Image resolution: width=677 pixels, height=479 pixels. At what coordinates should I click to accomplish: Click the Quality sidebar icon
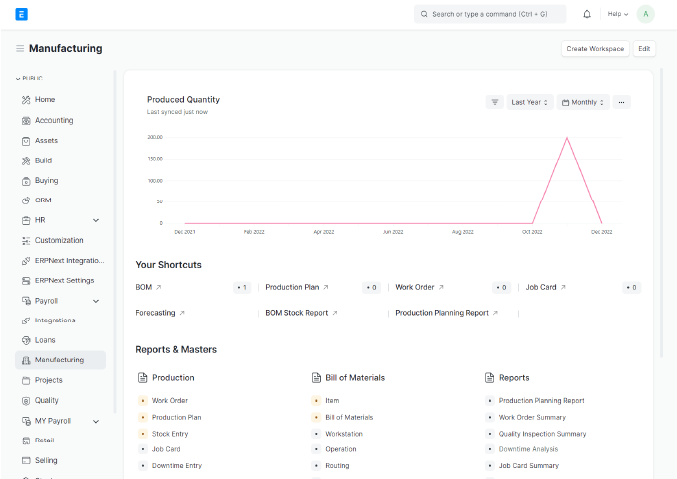(26, 401)
